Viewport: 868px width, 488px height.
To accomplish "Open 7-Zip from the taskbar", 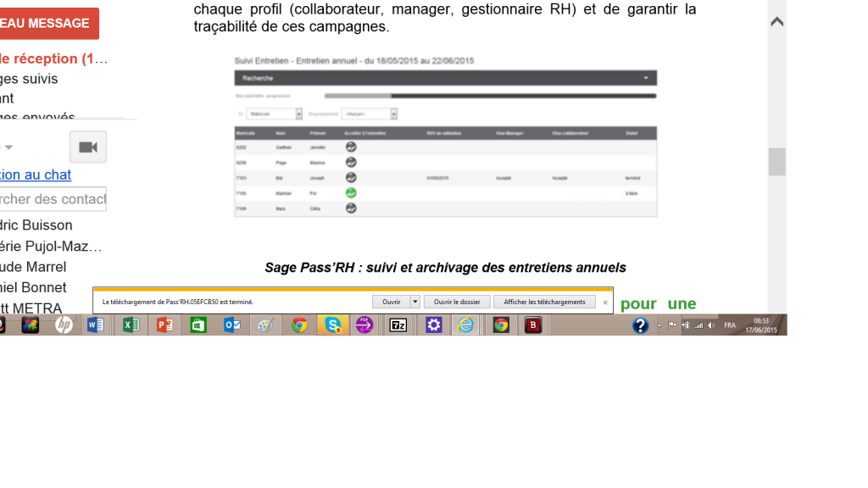I will coord(398,324).
